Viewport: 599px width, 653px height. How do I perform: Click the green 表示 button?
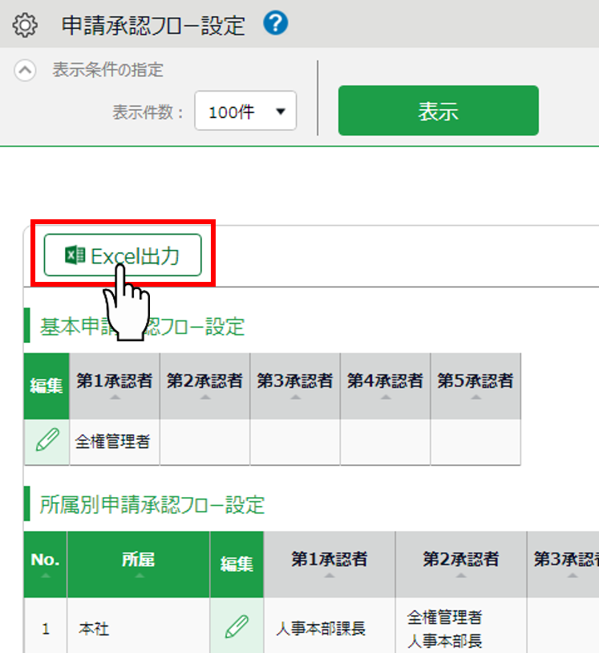[438, 111]
